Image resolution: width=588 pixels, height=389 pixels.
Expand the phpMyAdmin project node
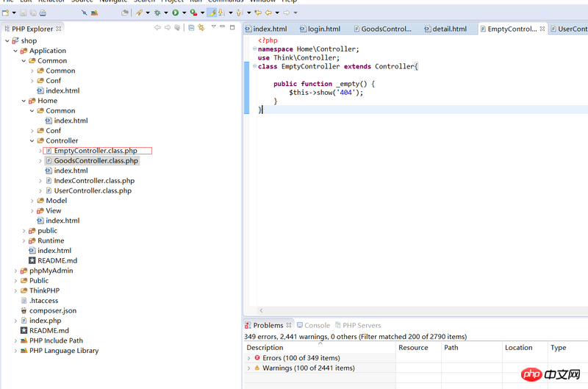pyautogui.click(x=15, y=271)
